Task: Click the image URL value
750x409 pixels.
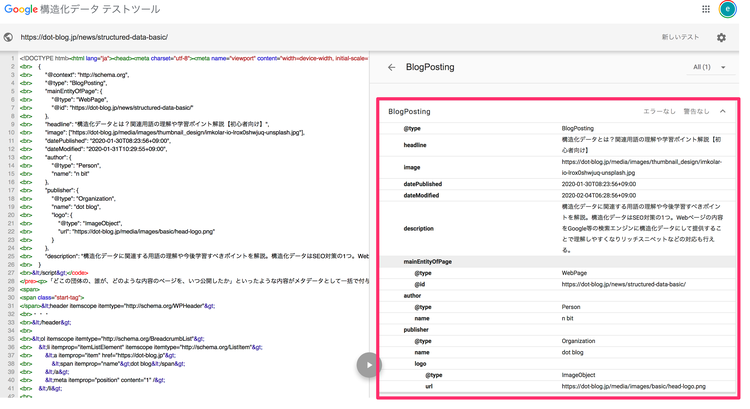Action: (x=642, y=167)
